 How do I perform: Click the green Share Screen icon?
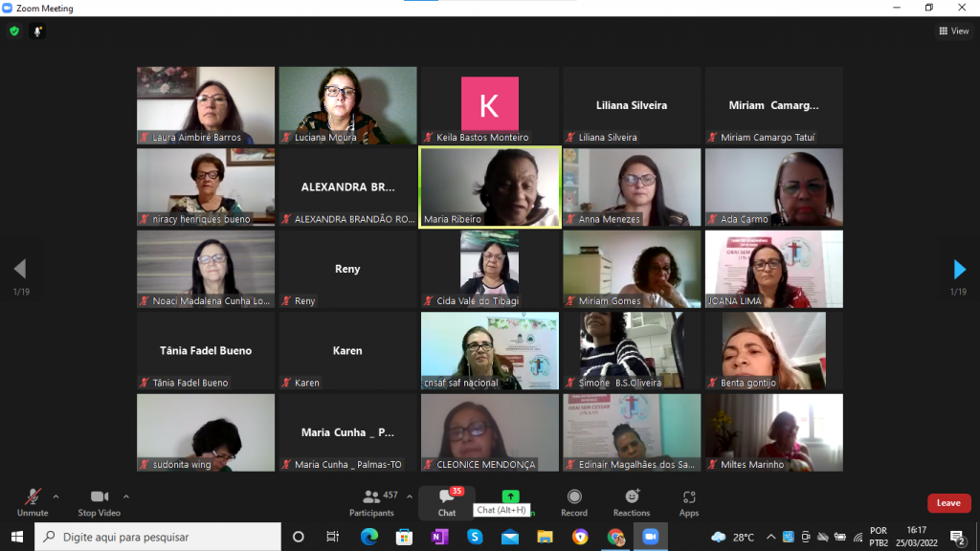[x=511, y=496]
